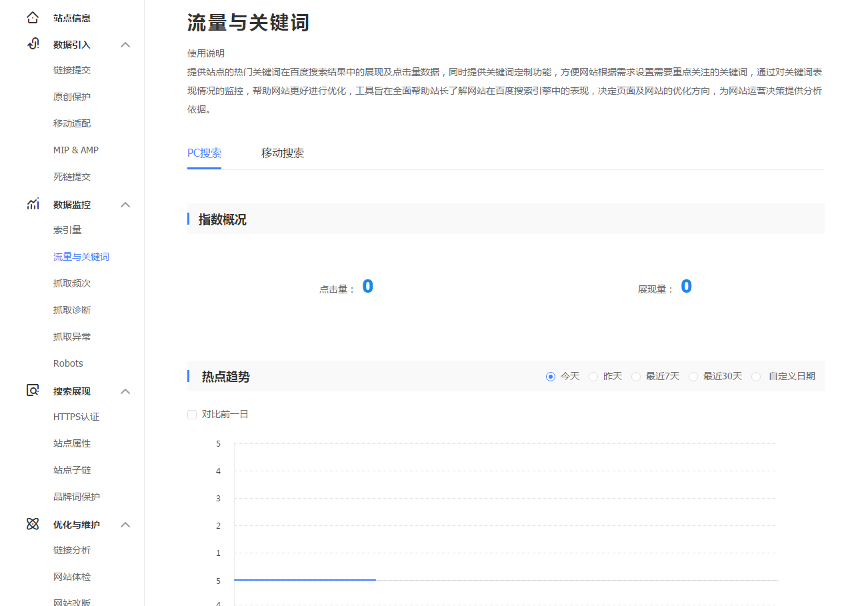
Task: Collapse the 数据监控 section
Action: [125, 205]
